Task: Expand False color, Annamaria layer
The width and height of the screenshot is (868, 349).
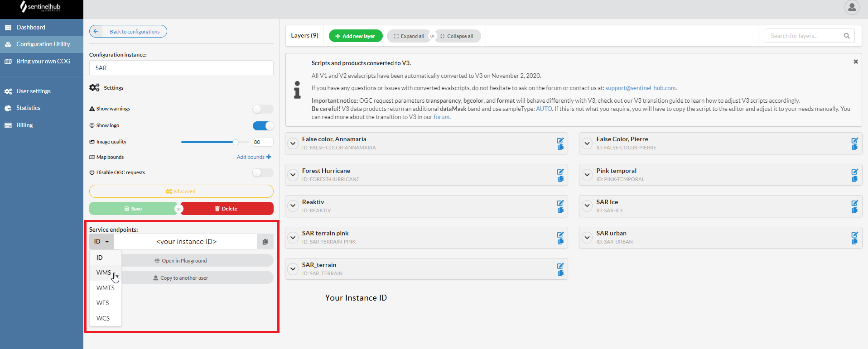Action: pyautogui.click(x=293, y=143)
